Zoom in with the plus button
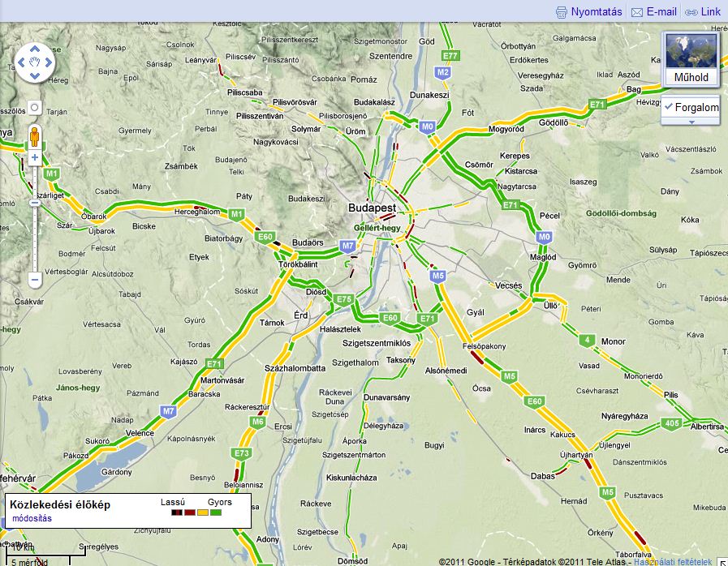728x566 pixels. (x=35, y=159)
